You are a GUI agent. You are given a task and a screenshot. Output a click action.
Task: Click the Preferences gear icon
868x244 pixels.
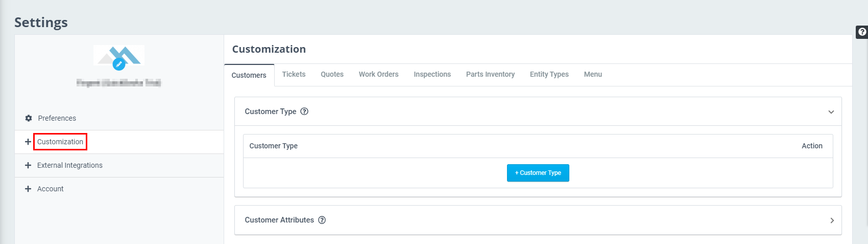click(x=29, y=118)
